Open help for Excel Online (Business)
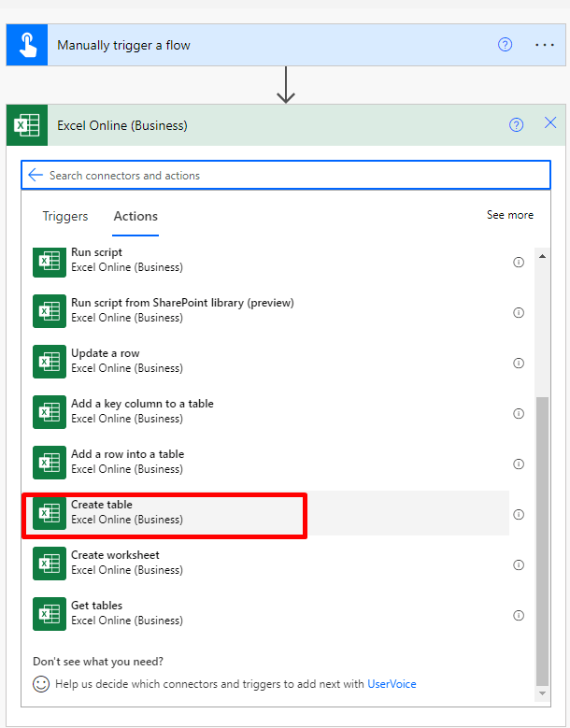The height and width of the screenshot is (728, 570). tap(516, 125)
